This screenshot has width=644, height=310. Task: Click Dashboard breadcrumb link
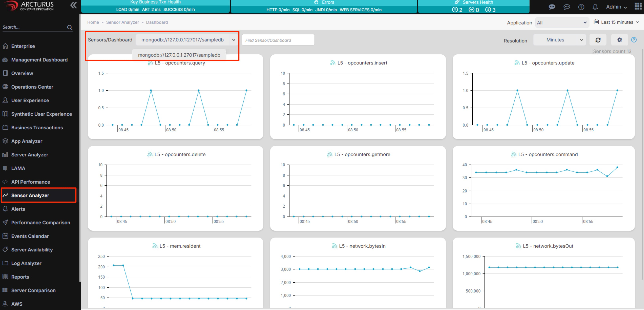click(x=157, y=22)
